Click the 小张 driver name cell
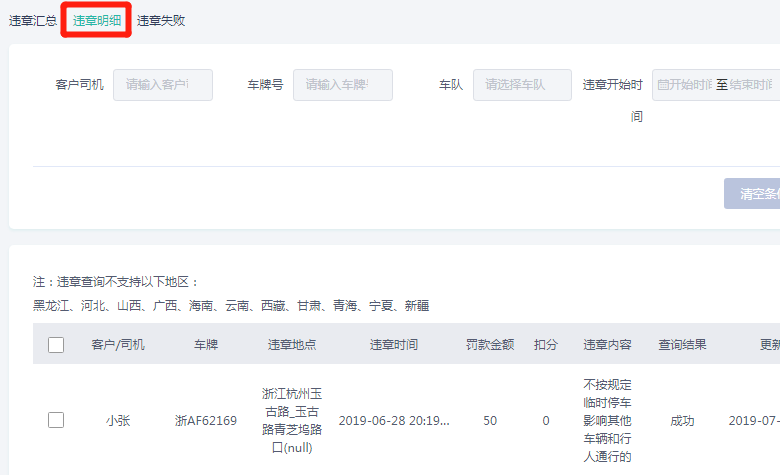Image resolution: width=780 pixels, height=475 pixels. tap(118, 421)
